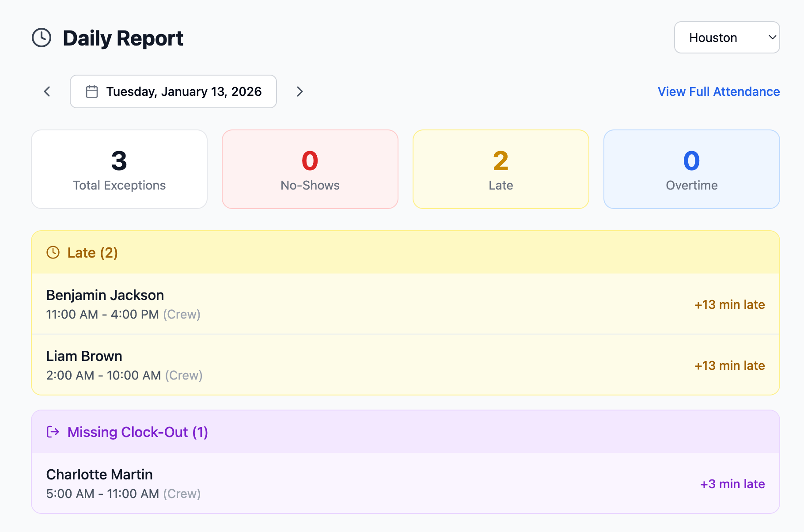Click the calendar icon in date picker
The width and height of the screenshot is (804, 532).
(x=92, y=91)
